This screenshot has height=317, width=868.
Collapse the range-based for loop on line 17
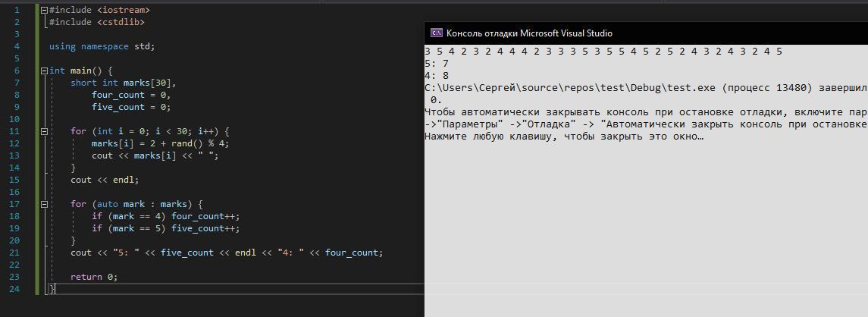coord(44,204)
